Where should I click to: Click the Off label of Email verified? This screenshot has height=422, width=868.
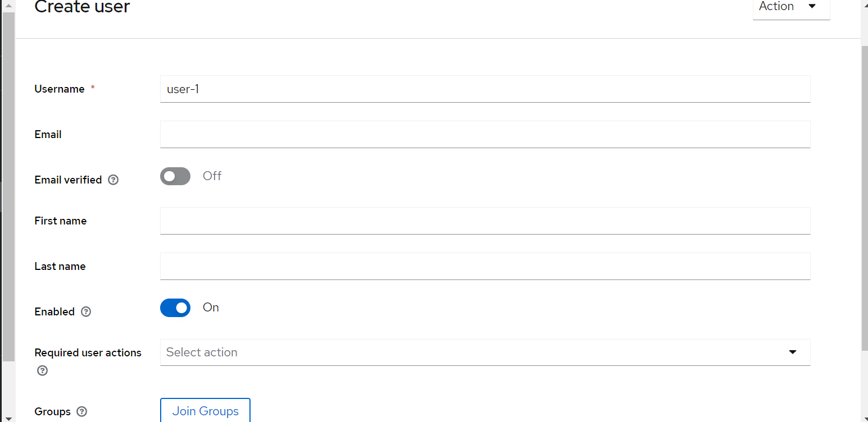click(212, 176)
